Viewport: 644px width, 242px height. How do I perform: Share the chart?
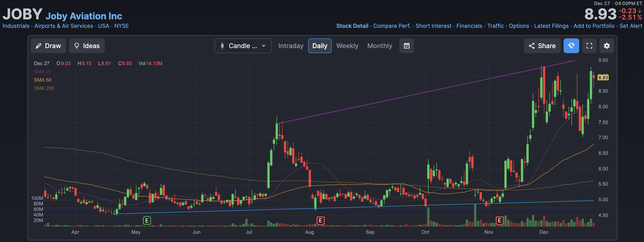(542, 46)
